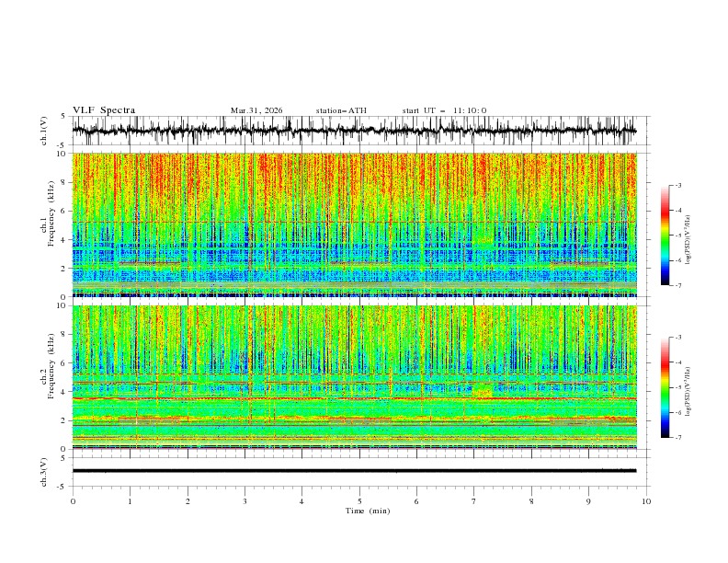
Task: Click the ch.1 spectrogram color scale bar
Action: click(x=665, y=236)
